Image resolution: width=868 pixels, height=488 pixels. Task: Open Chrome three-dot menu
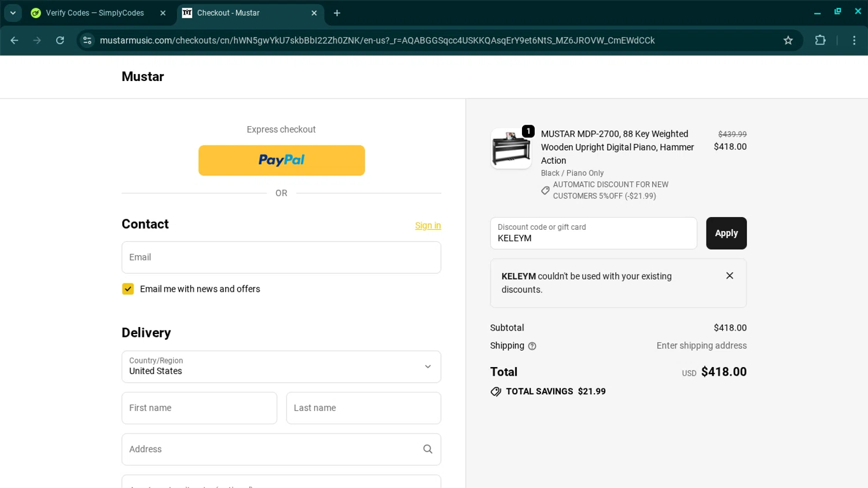(854, 41)
